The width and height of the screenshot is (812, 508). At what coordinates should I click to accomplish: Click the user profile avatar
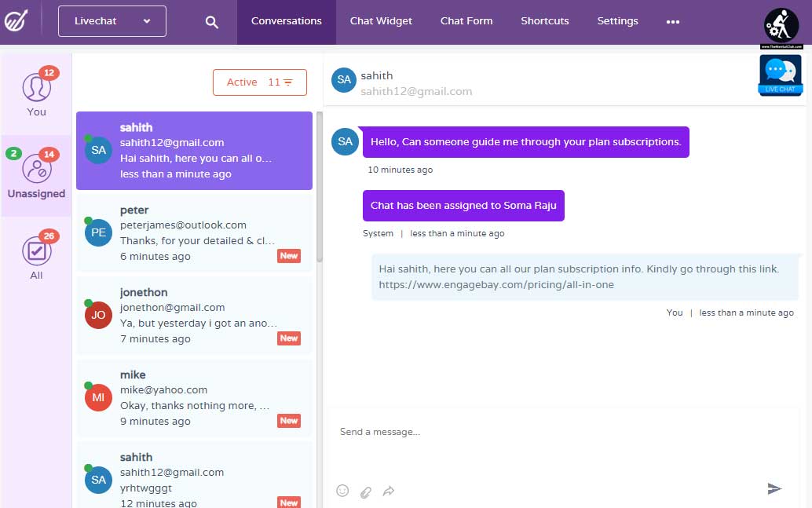pos(781,25)
